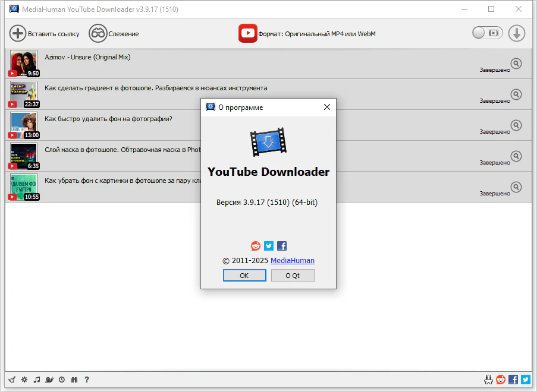This screenshot has height=392, width=537.
Task: Click the red YouTube format icon
Action: click(248, 33)
